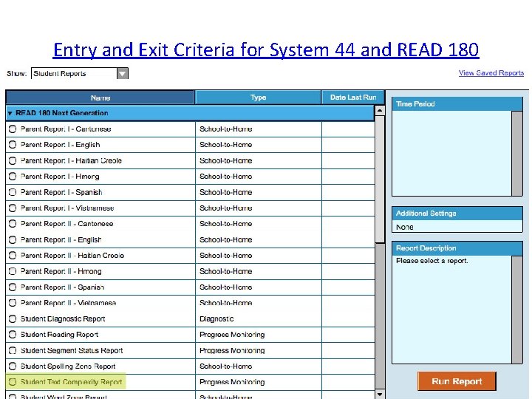
Task: Select Parent Report II - Spanish radio button
Action: pos(13,287)
